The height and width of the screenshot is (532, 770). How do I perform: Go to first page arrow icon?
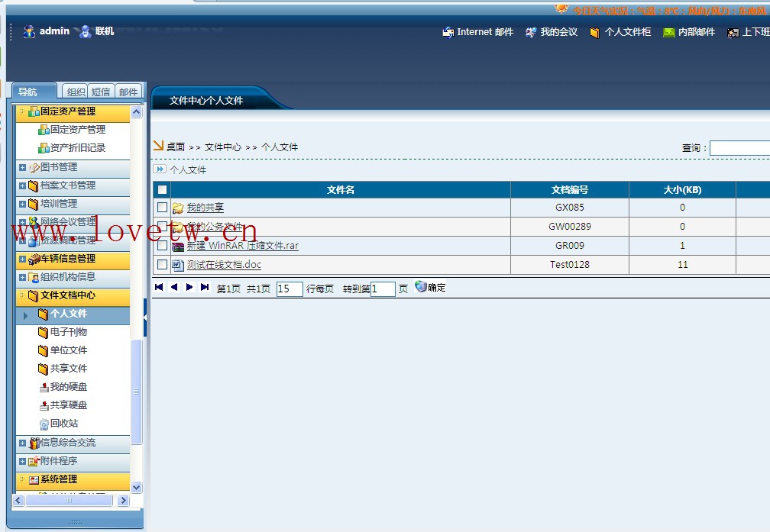[x=159, y=288]
